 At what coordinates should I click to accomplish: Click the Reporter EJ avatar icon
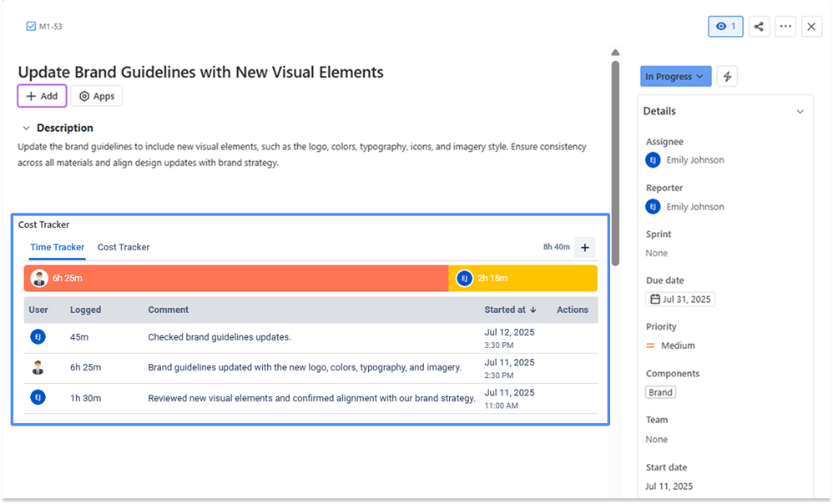pos(653,207)
